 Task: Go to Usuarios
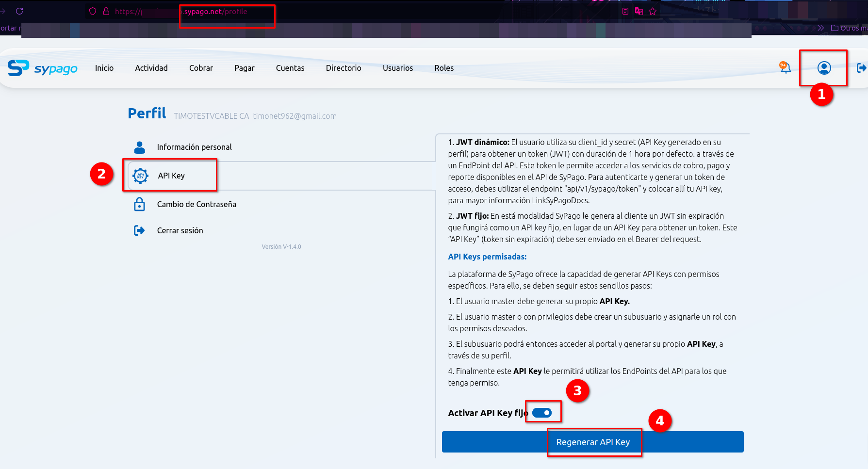398,68
